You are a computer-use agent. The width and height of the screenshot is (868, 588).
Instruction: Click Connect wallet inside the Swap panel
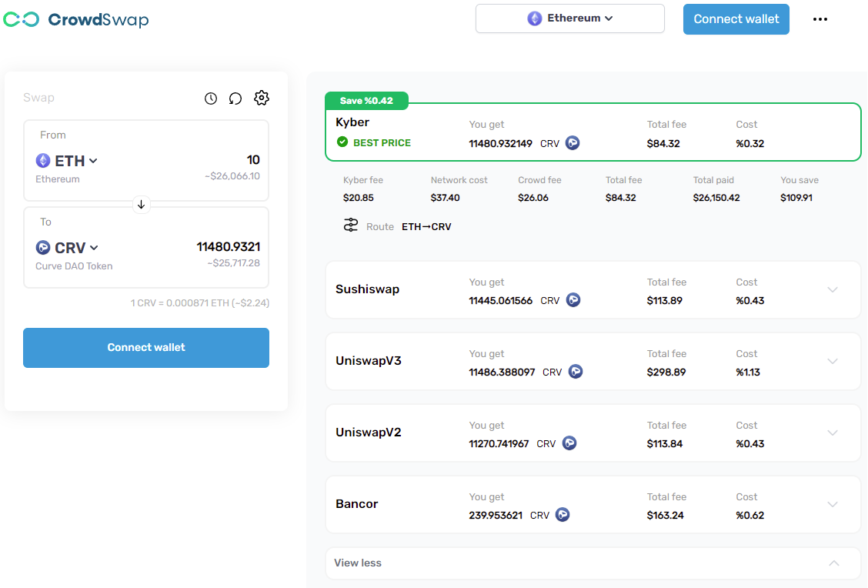click(145, 347)
